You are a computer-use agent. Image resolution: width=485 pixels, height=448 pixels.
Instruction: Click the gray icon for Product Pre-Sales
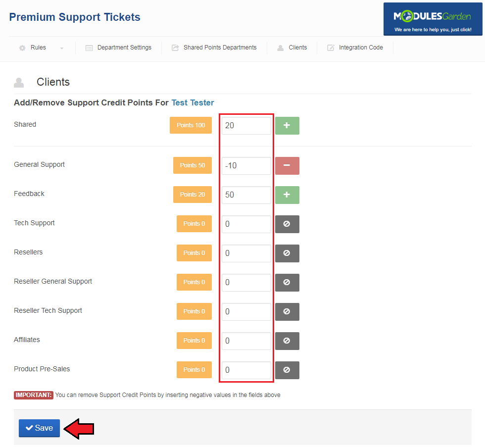[x=287, y=370]
